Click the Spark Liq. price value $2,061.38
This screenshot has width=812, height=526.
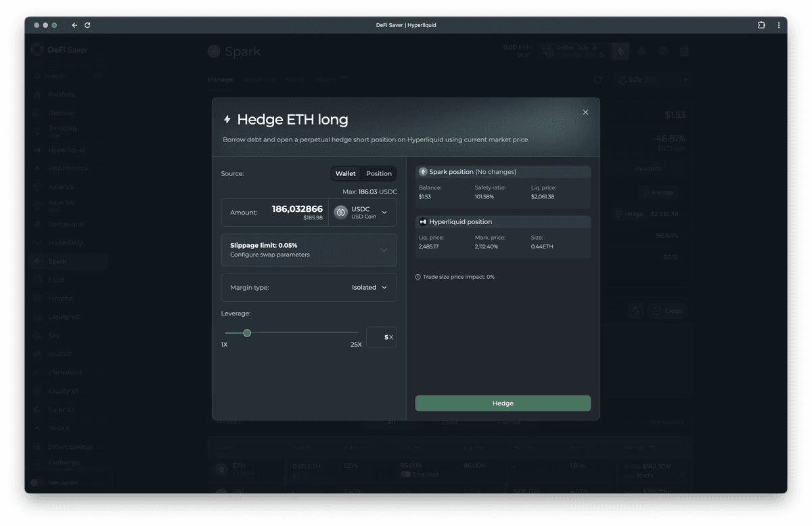[543, 197]
